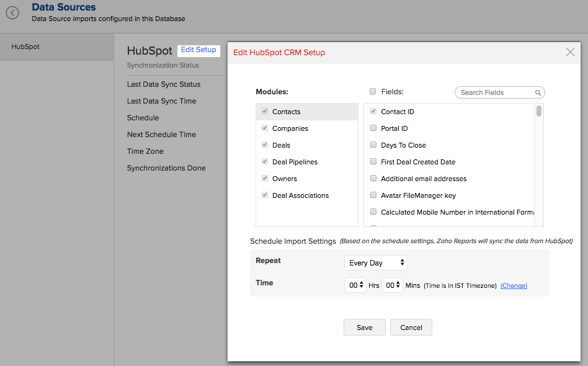Toggle the select-all Fields checkbox

coord(373,91)
